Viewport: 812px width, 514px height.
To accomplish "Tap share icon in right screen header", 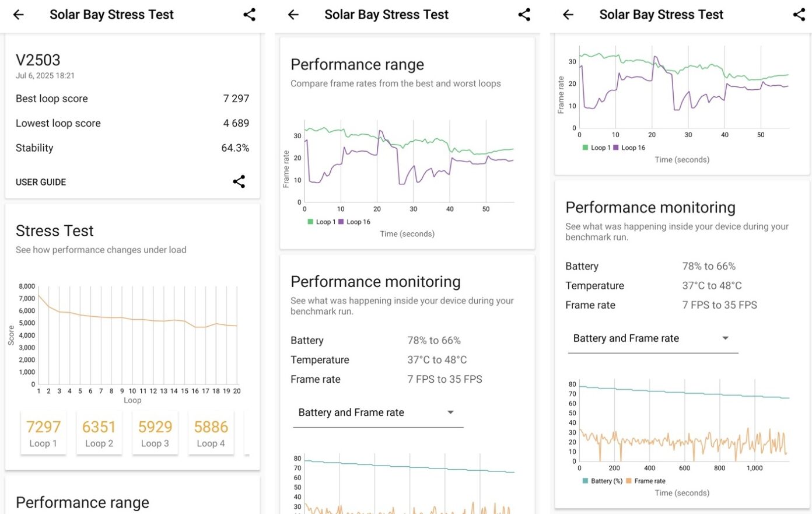I will 799,15.
